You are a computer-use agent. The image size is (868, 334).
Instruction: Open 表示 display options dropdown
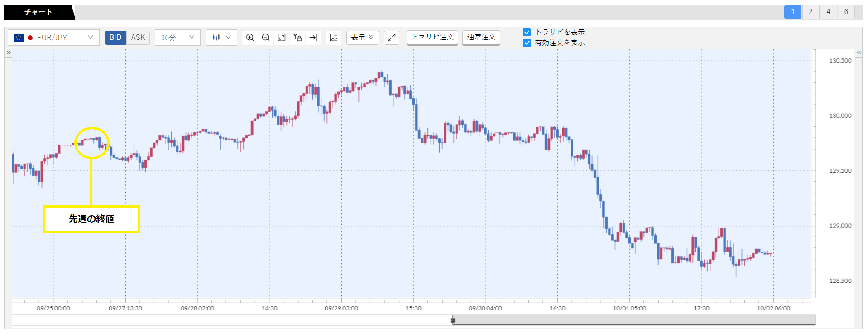(x=362, y=38)
